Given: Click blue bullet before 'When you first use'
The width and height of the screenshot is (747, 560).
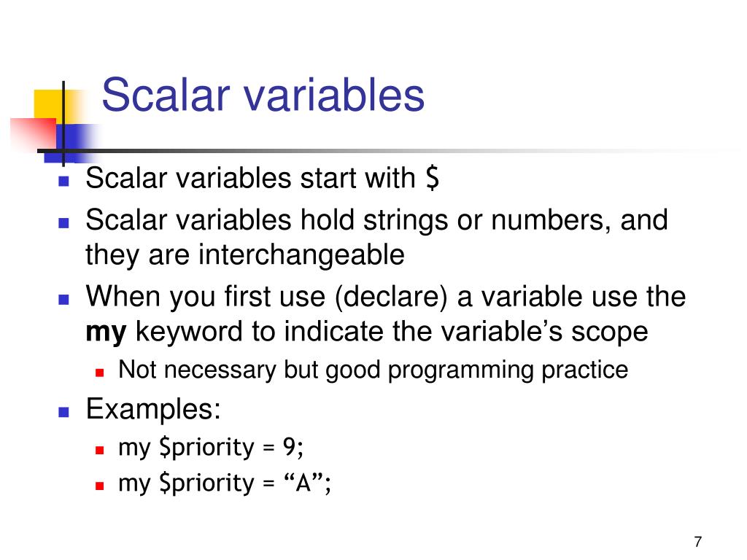Looking at the screenshot, I should [x=64, y=300].
